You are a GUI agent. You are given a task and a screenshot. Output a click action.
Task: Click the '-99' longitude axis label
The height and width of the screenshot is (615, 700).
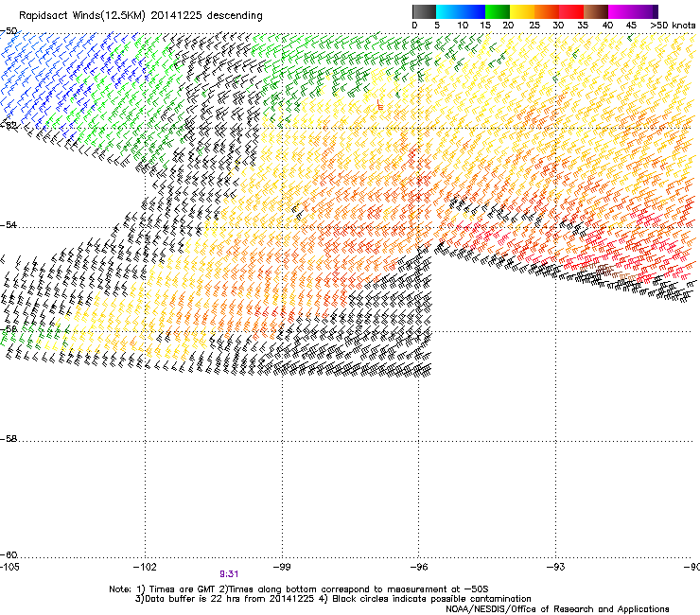point(282,567)
